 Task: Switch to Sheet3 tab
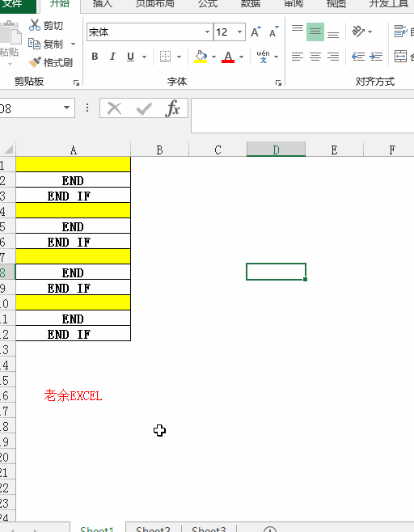(209, 529)
